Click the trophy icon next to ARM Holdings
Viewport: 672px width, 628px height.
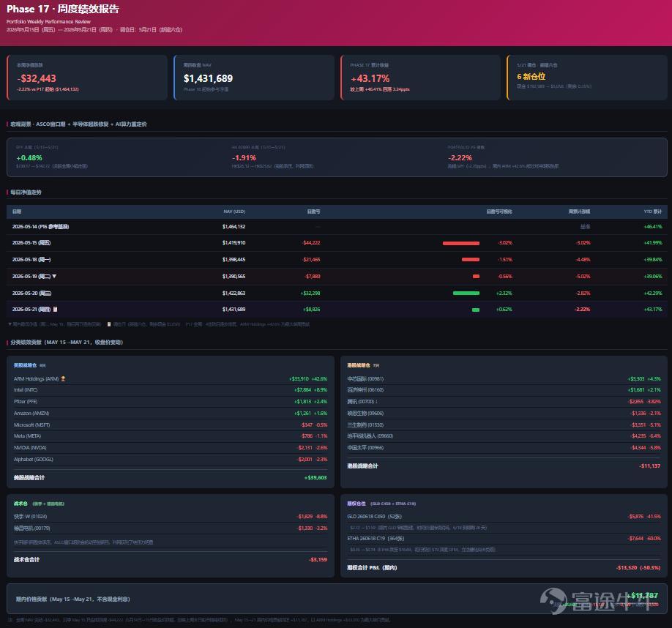coord(64,378)
